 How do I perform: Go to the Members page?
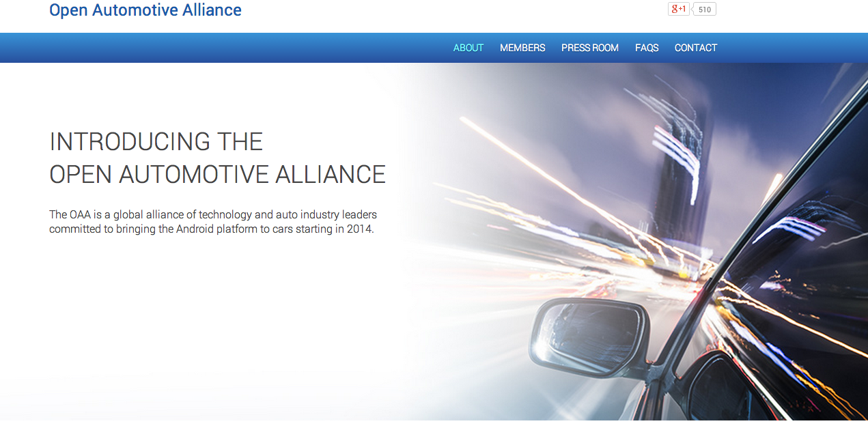pyautogui.click(x=522, y=48)
